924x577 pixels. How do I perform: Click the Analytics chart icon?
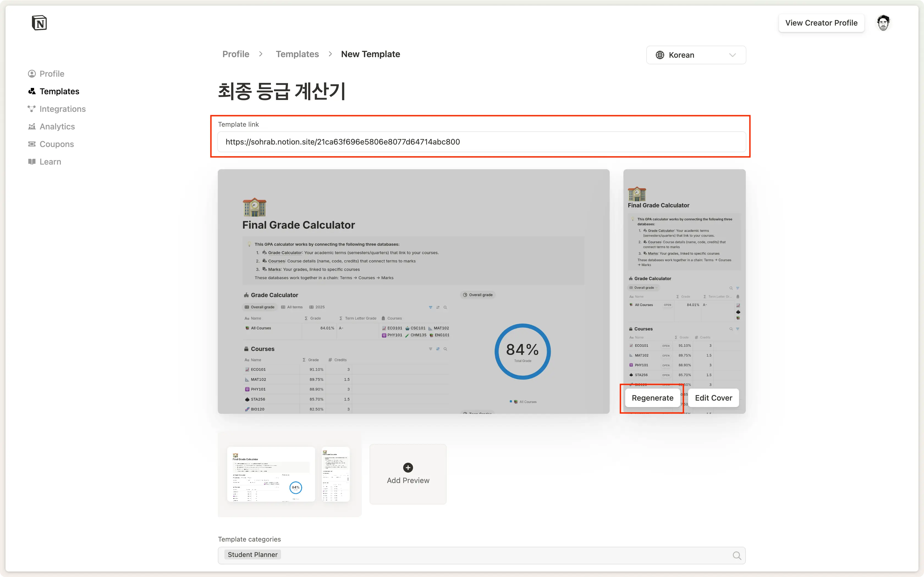(x=32, y=126)
